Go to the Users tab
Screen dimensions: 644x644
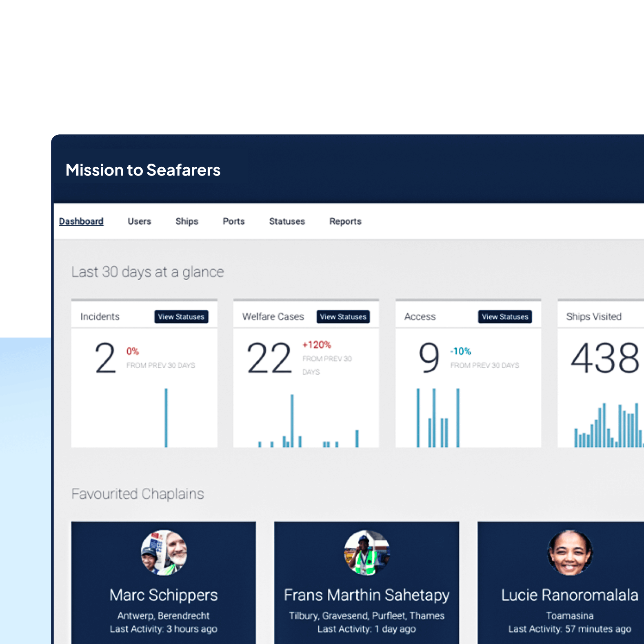point(139,221)
